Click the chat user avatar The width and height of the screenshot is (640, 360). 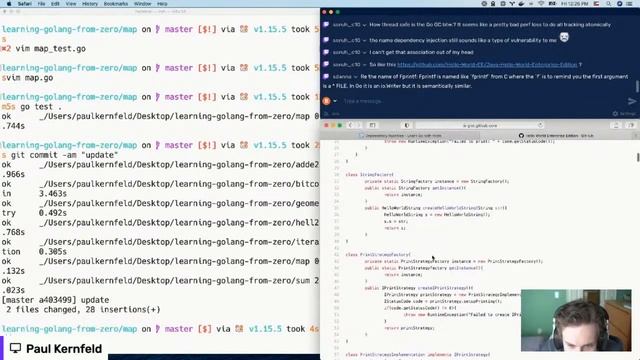tap(326, 101)
